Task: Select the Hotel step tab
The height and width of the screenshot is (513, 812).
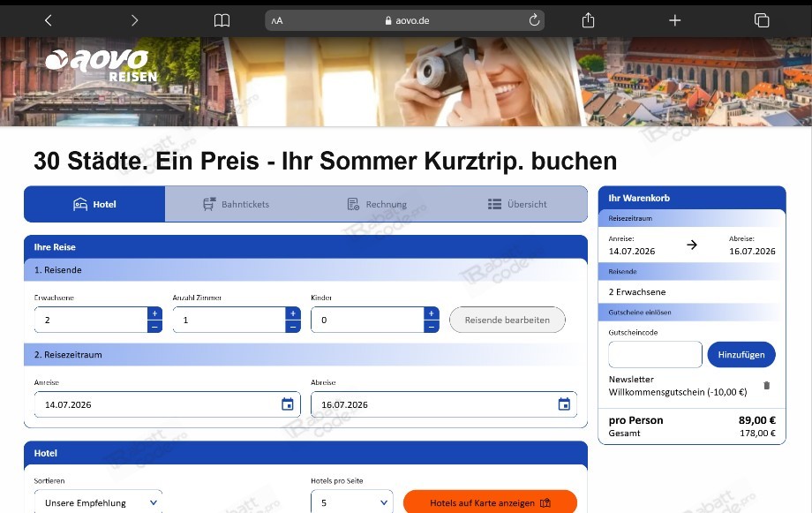Action: 94,204
